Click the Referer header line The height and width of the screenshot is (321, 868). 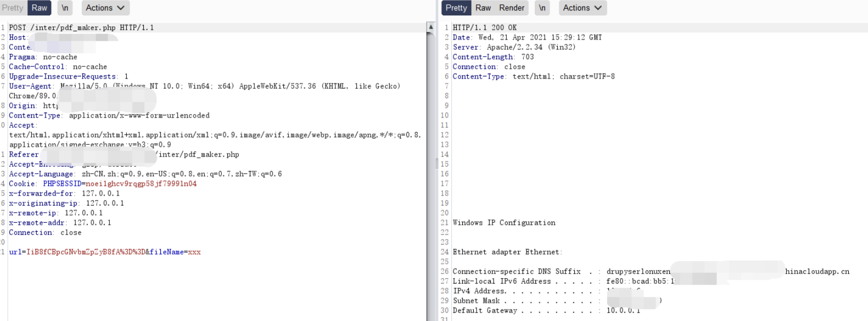click(x=124, y=154)
